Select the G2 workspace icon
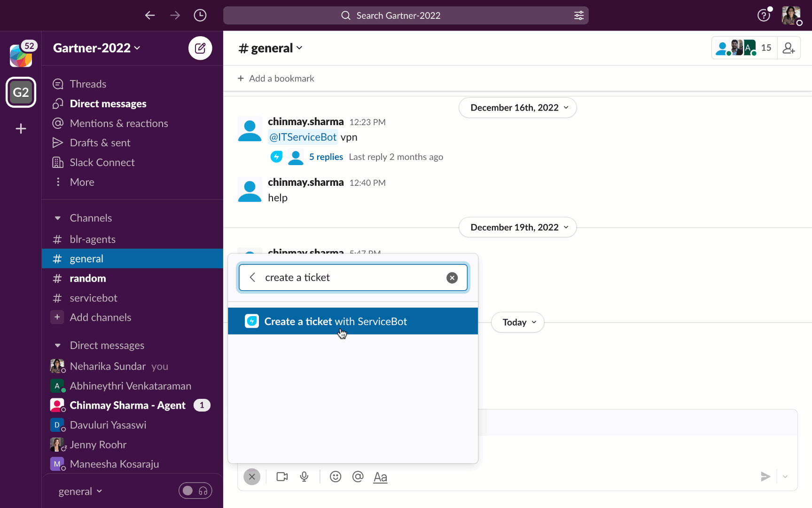Viewport: 812px width, 508px height. pyautogui.click(x=21, y=92)
